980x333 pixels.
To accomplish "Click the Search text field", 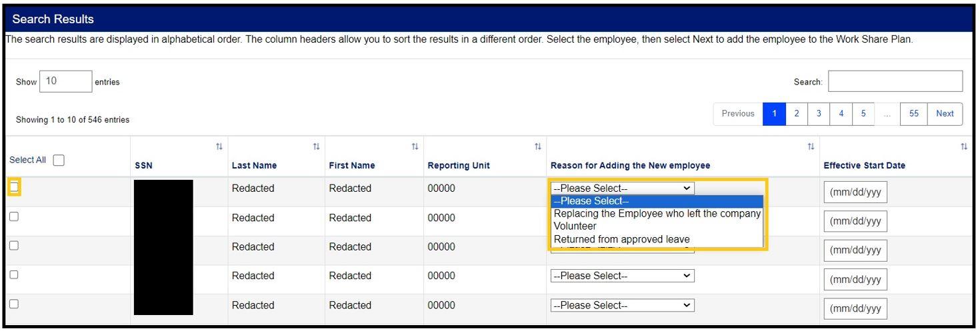I will click(895, 81).
